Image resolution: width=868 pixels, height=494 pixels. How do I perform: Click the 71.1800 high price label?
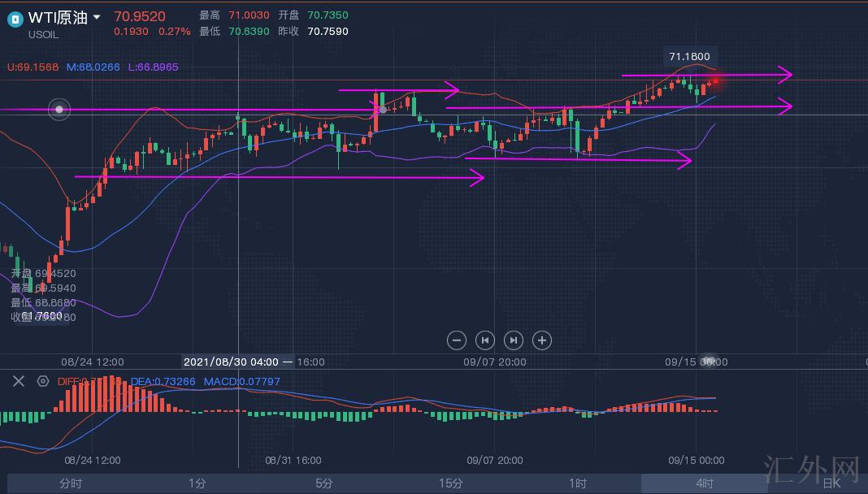point(689,57)
